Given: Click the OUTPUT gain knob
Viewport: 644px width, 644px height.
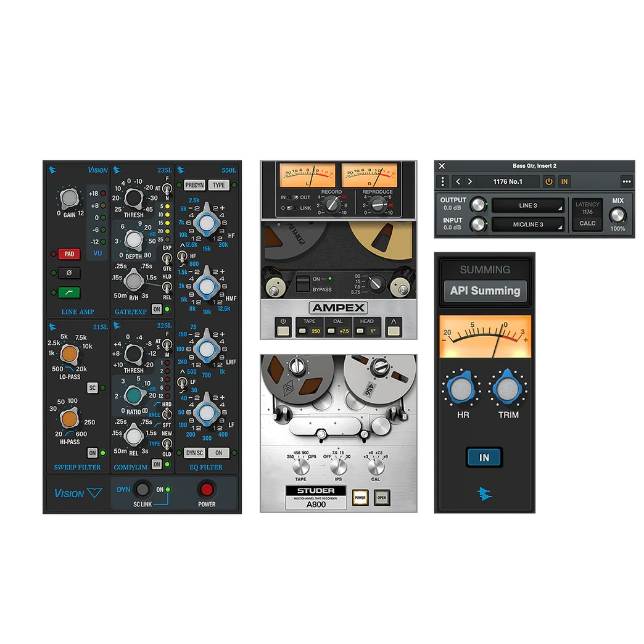Looking at the screenshot, I should pyautogui.click(x=477, y=204).
